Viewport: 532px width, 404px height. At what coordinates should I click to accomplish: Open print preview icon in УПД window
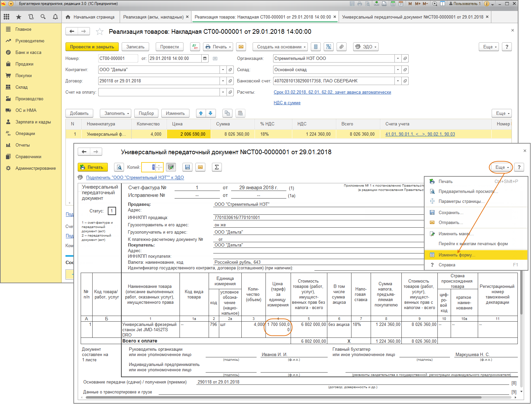(x=119, y=167)
